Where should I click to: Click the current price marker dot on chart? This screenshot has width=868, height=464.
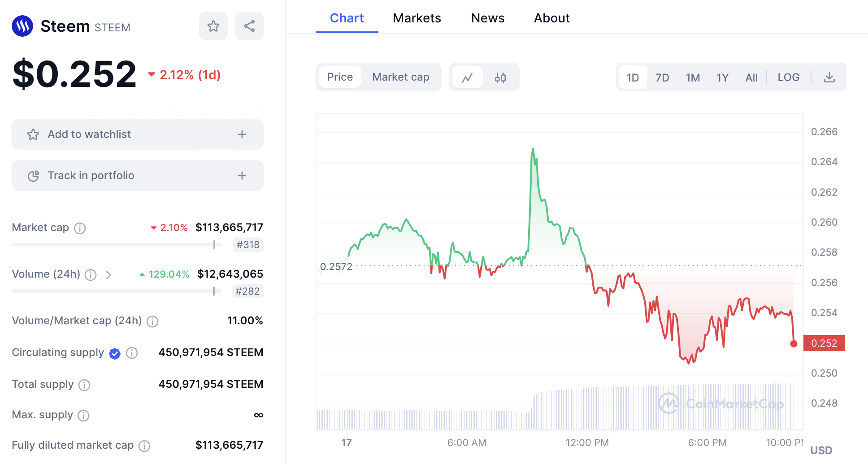[x=794, y=344]
